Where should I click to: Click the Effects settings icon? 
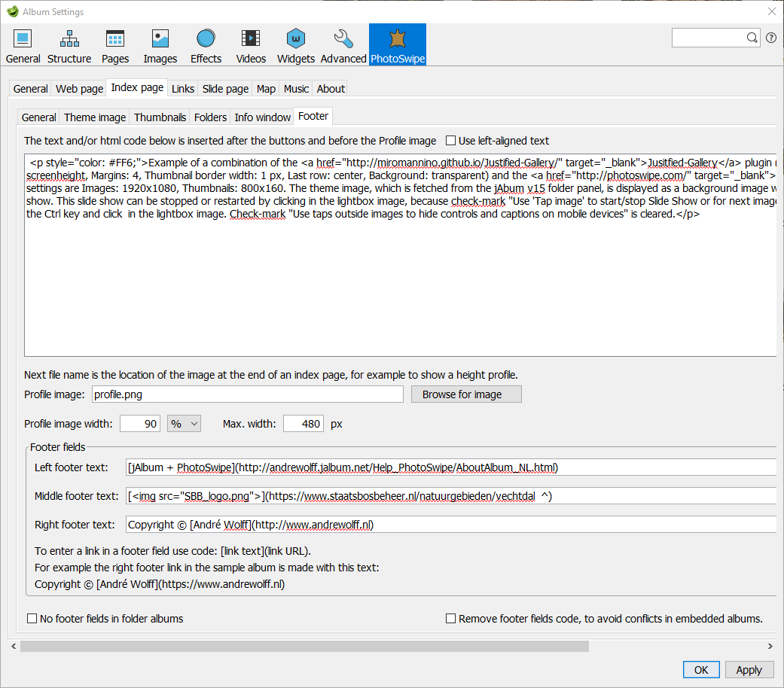coord(205,44)
